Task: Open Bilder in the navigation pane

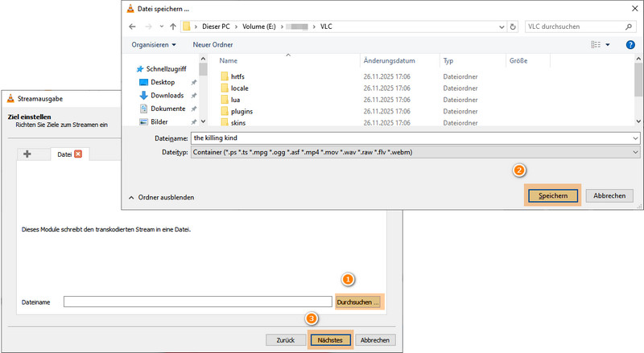Action: pos(159,121)
